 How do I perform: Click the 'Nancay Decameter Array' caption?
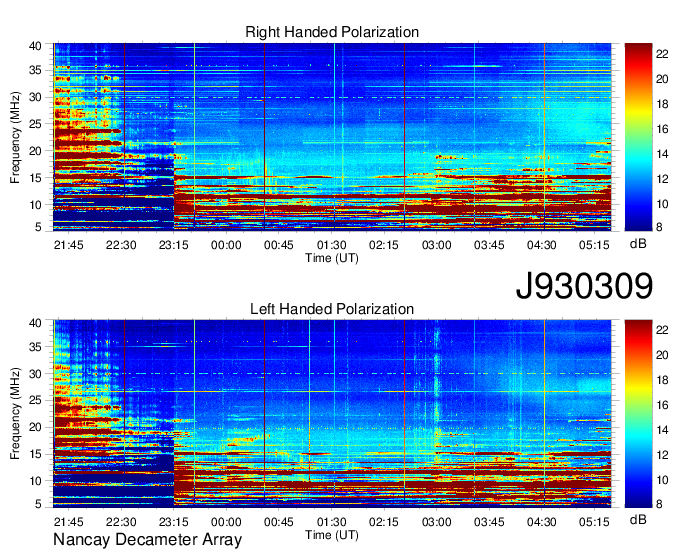tap(147, 539)
